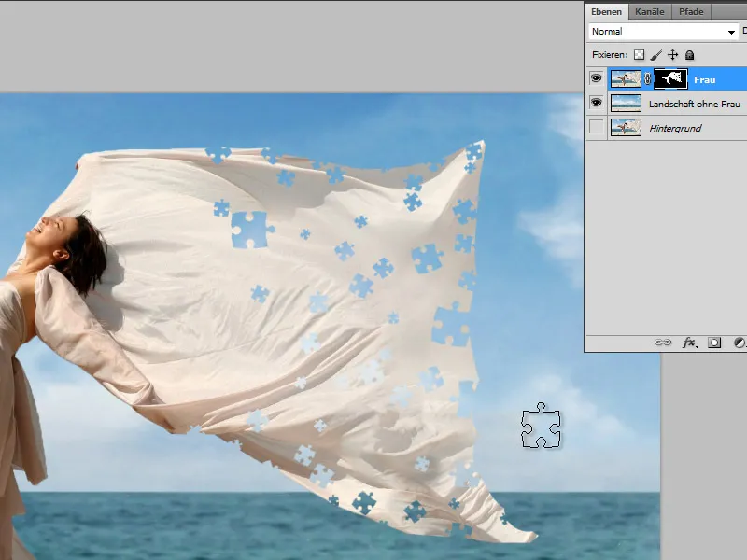Lock image pixels with the brush icon

(x=656, y=55)
